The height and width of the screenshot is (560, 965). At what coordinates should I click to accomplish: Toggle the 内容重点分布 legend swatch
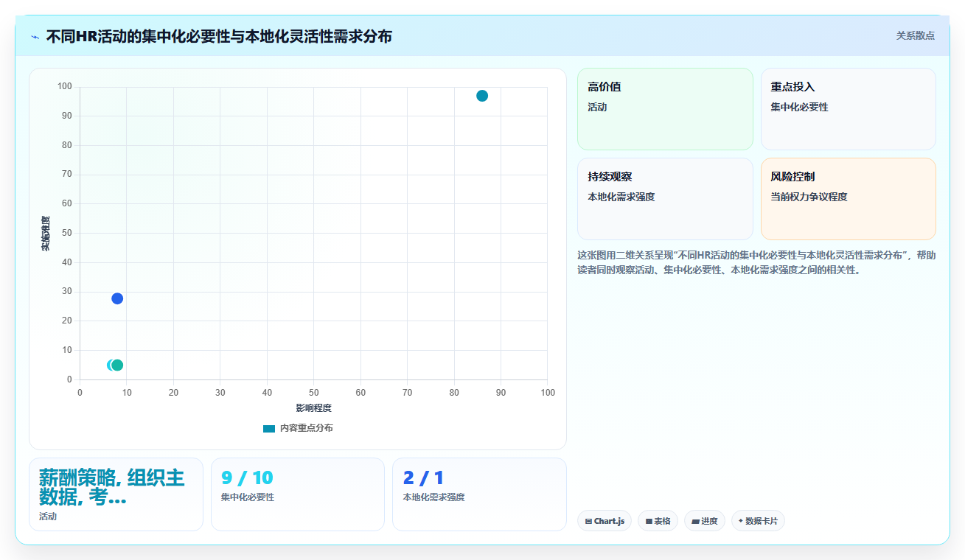coord(269,428)
